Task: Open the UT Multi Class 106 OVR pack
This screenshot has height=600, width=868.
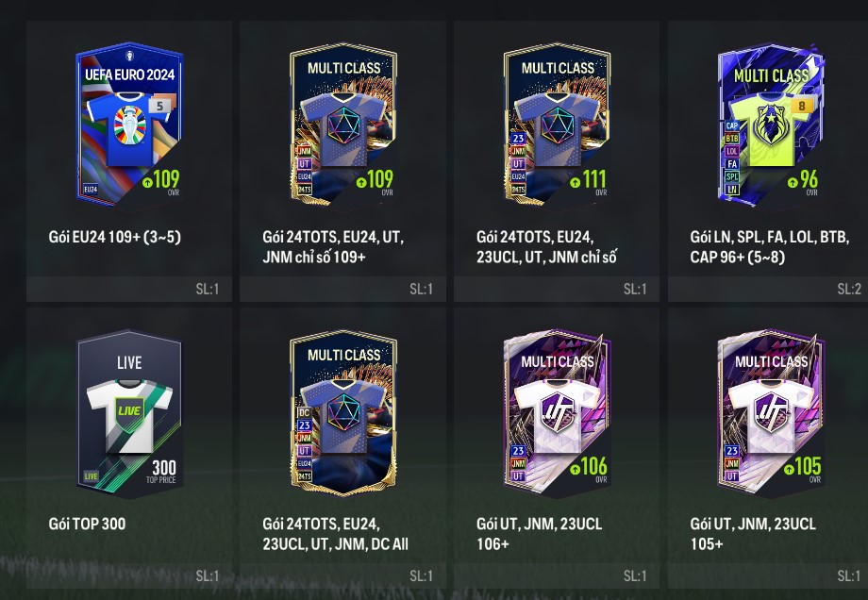Action: [x=557, y=413]
